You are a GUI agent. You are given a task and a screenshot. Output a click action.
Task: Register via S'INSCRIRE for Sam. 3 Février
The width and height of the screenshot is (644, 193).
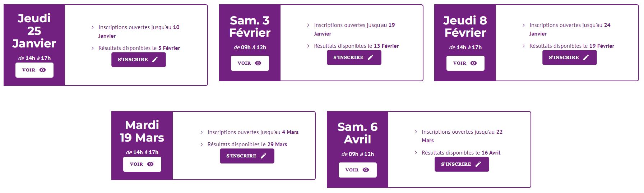(354, 58)
